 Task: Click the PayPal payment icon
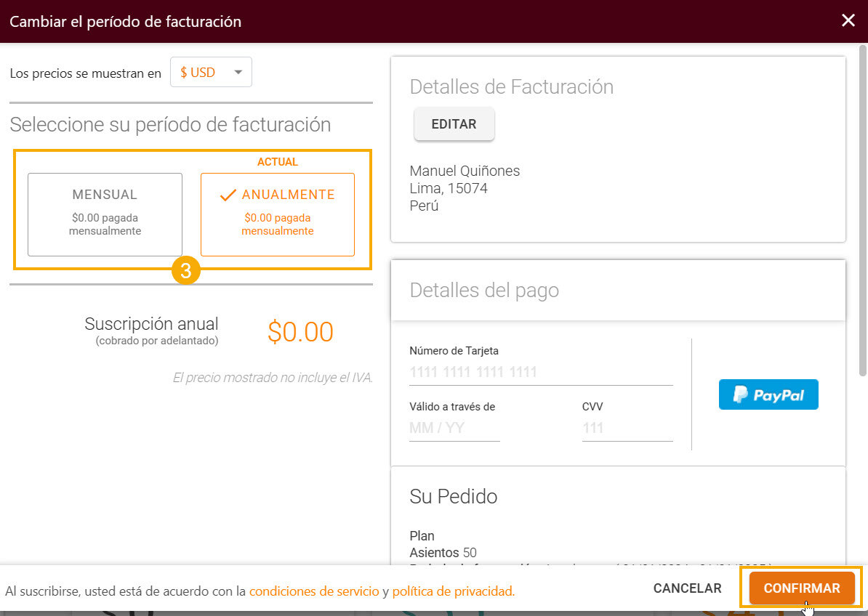(768, 394)
